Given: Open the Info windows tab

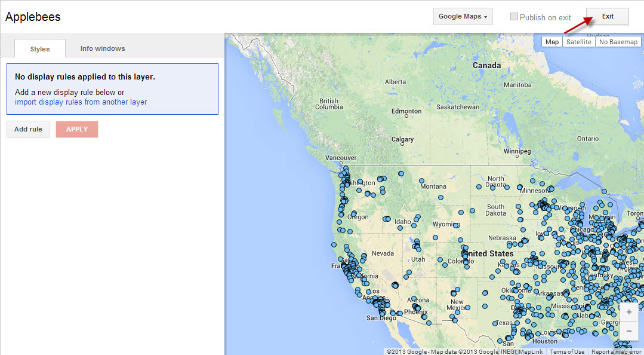Looking at the screenshot, I should pos(103,48).
